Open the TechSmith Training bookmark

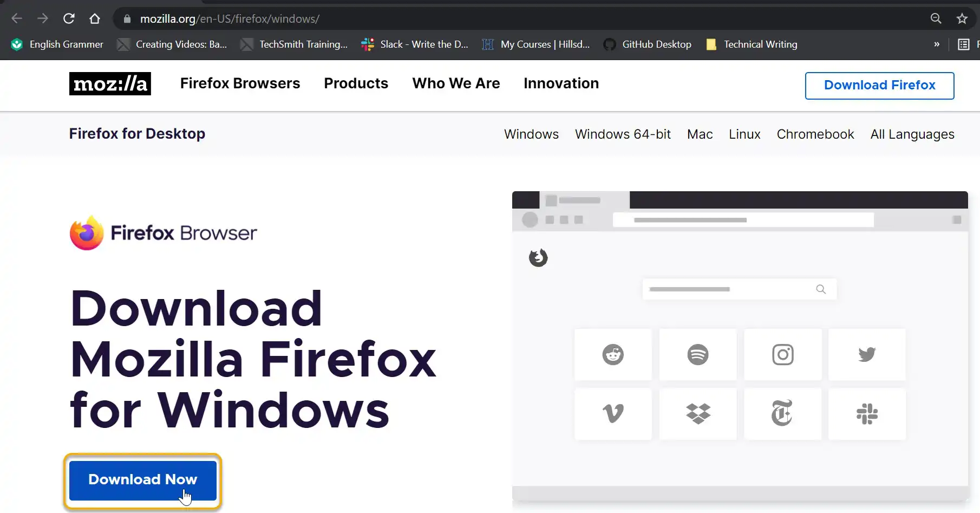click(295, 44)
